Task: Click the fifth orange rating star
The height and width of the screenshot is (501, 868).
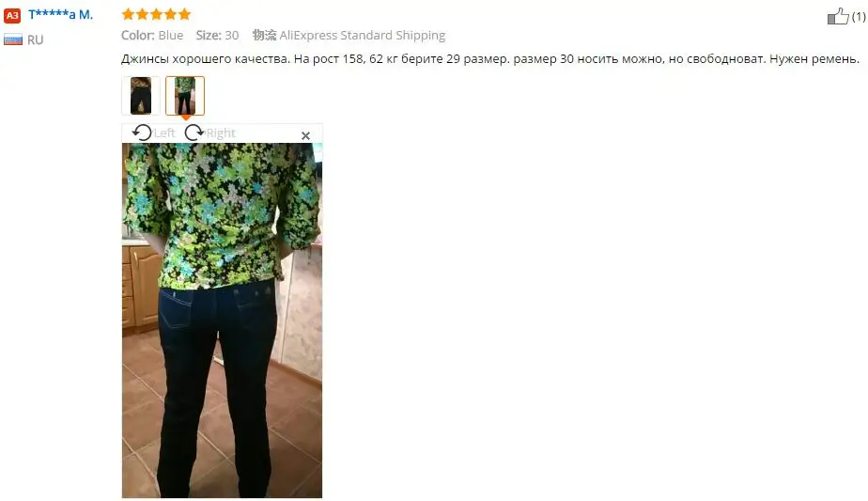Action: coord(184,14)
